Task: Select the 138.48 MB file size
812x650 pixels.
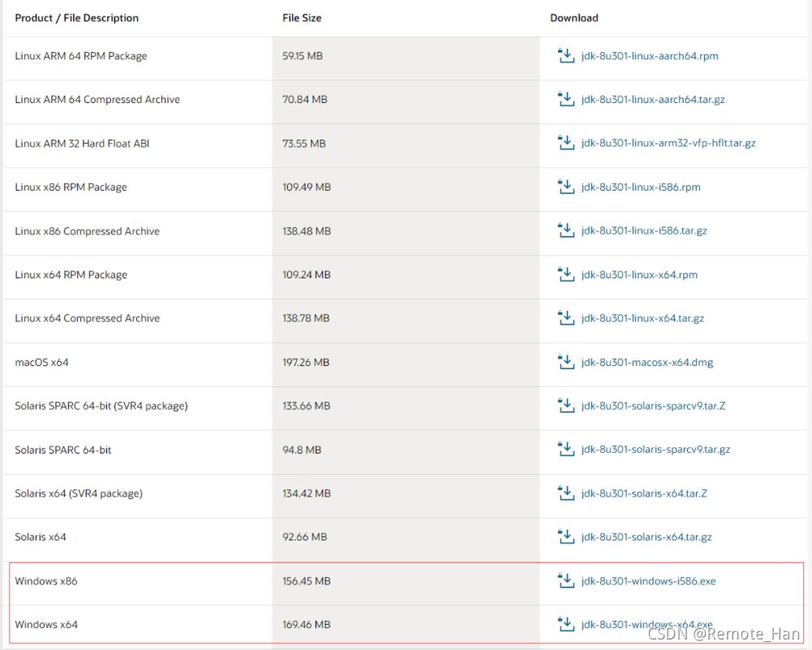Action: [307, 231]
